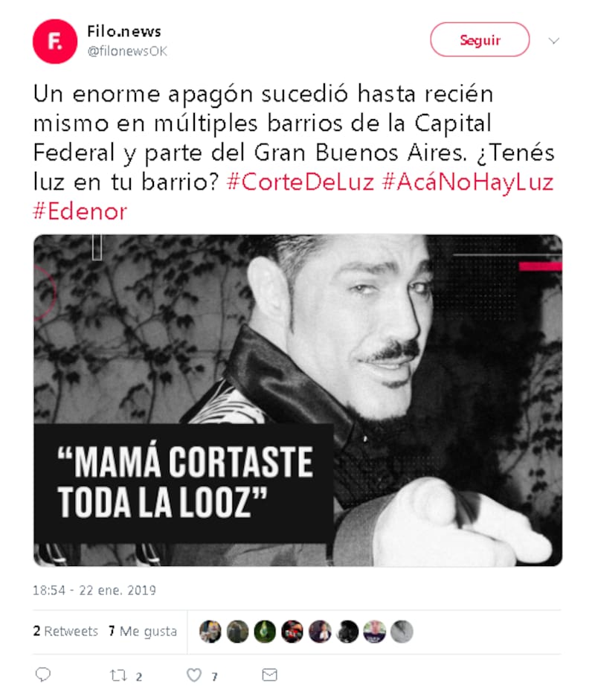This screenshot has width=595, height=700.
Task: Send tweet via the envelope message icon
Action: [x=269, y=675]
